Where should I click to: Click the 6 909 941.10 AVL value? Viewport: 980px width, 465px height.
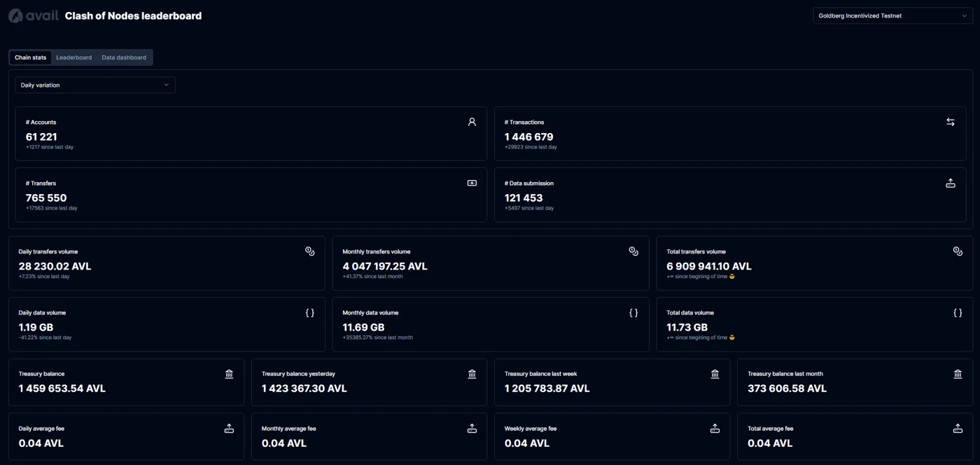pos(709,266)
